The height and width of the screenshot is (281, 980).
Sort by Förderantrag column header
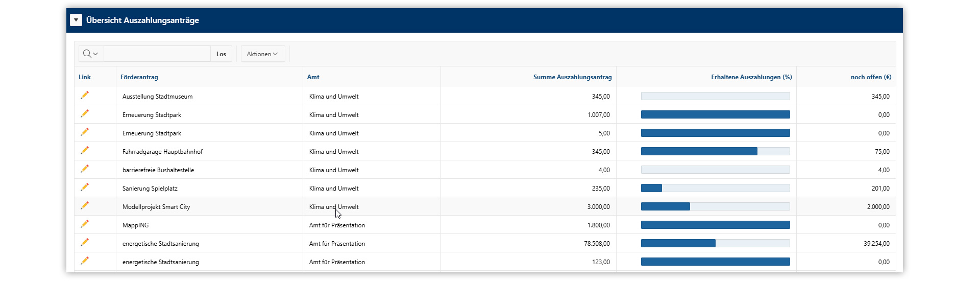tap(139, 77)
